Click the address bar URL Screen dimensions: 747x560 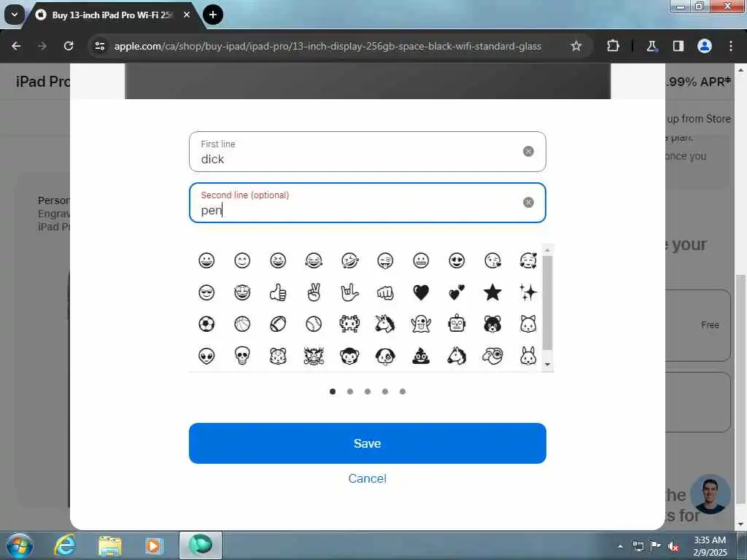328,46
